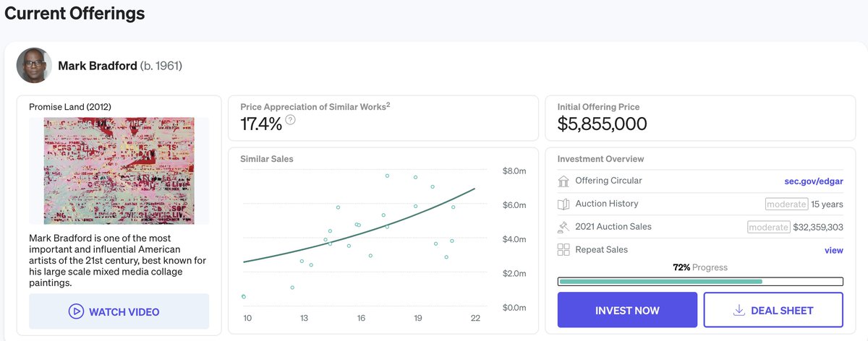
Task: Click the 2021 Auction Sales gavel icon
Action: coord(564,227)
